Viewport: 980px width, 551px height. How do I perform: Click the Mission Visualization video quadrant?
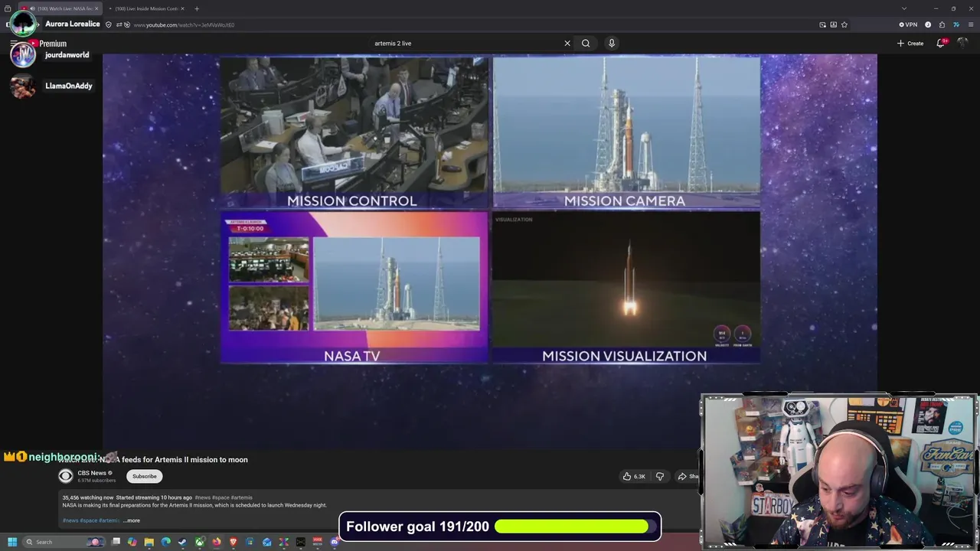pyautogui.click(x=626, y=287)
